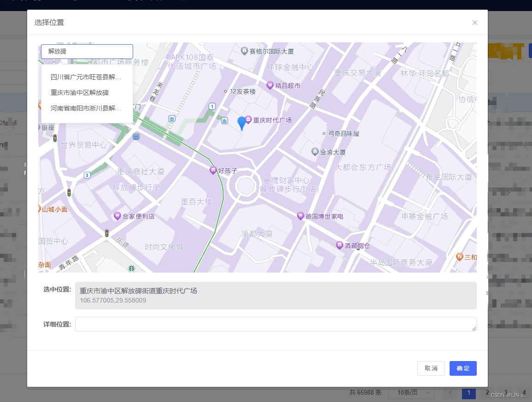532x402 pixels.
Task: Click the metro line 1 station icon
Action: (x=211, y=105)
